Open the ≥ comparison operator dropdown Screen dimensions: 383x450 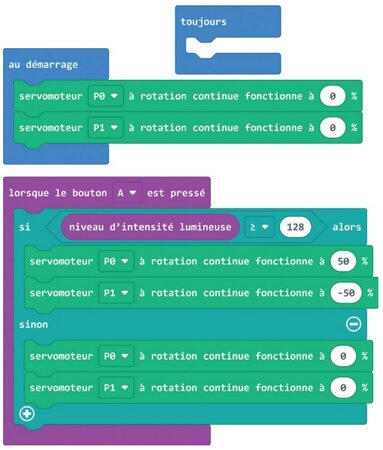pos(259,227)
